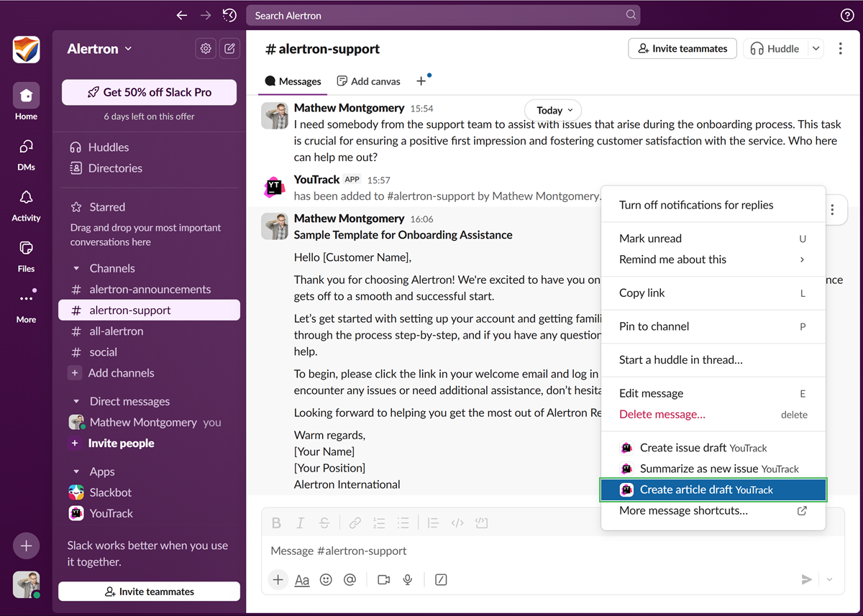Screen dimensions: 863x616
Task: Open the history clock icon
Action: tap(229, 15)
